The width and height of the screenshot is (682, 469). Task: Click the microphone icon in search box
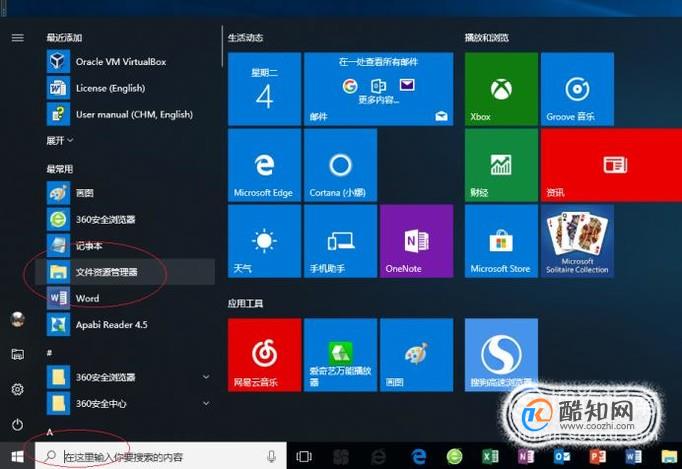(271, 456)
